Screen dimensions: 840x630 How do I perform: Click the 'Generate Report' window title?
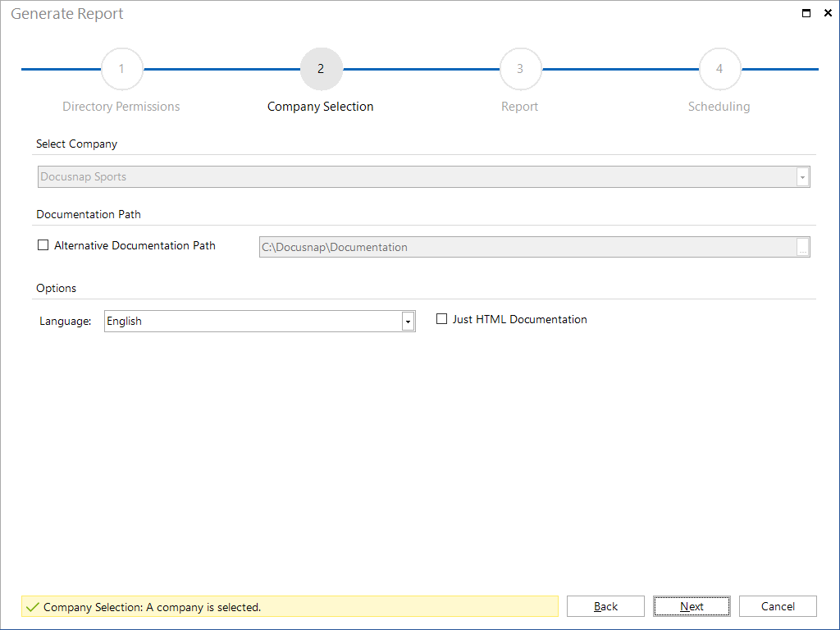pyautogui.click(x=67, y=13)
